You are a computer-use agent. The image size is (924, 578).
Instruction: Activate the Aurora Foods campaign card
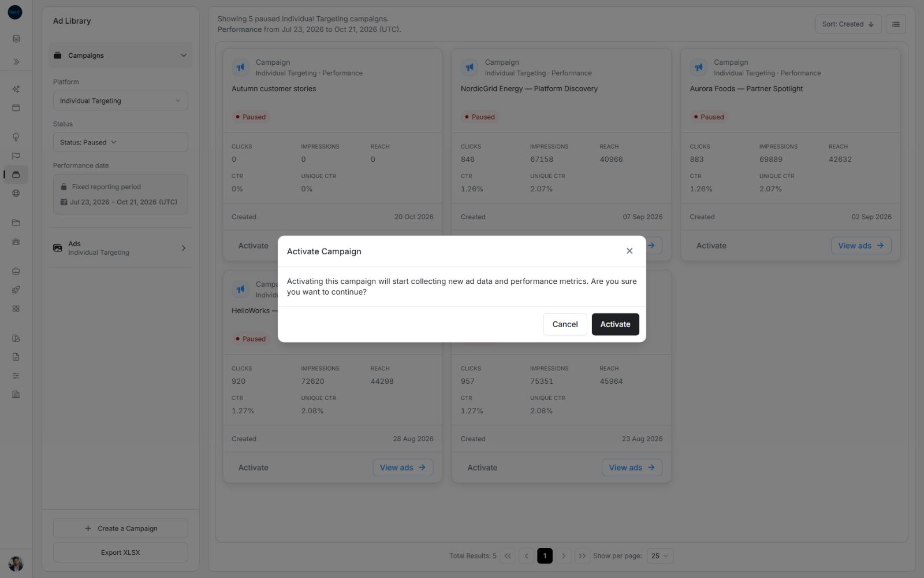click(711, 246)
